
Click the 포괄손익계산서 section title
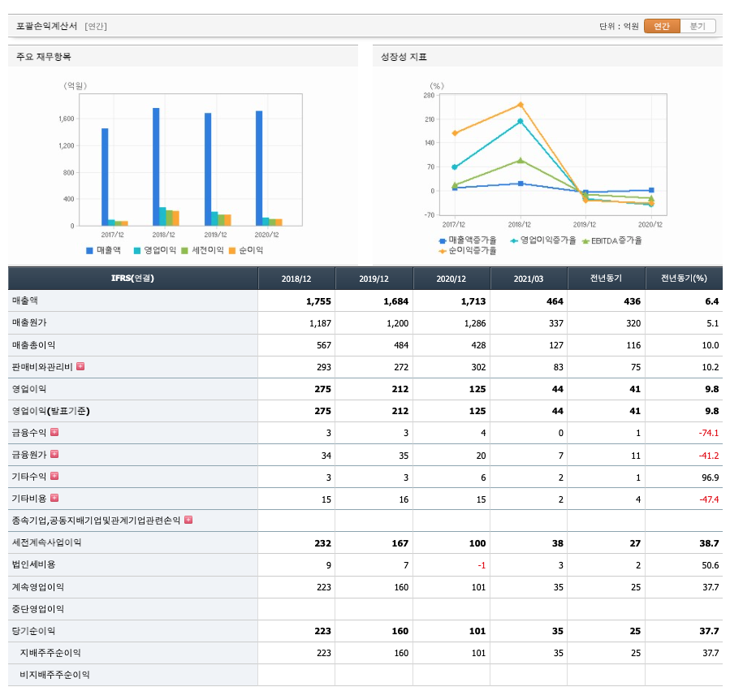(x=46, y=26)
